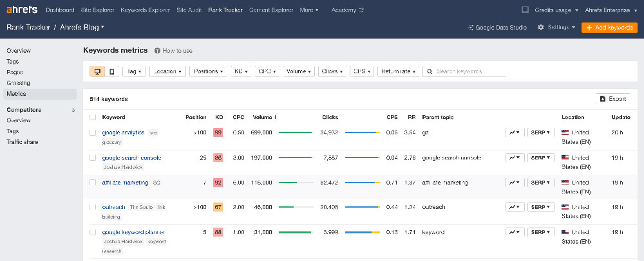Go to Dashboard in top navigation
Viewport: 644px width, 261px height.
[60, 10]
